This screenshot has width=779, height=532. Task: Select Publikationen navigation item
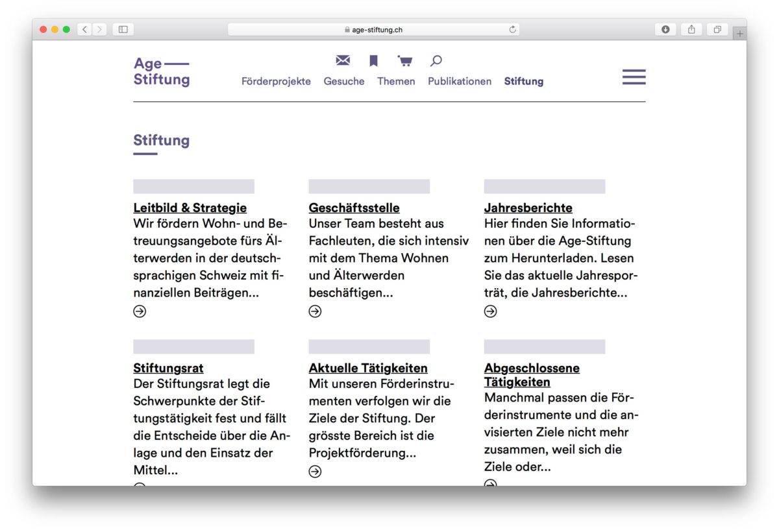(460, 81)
